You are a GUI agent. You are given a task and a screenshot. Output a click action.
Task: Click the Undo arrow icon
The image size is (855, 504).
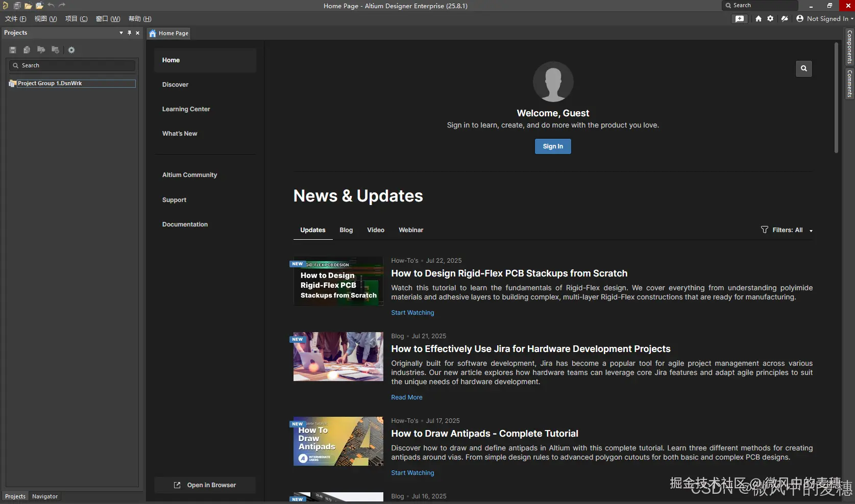tap(51, 6)
